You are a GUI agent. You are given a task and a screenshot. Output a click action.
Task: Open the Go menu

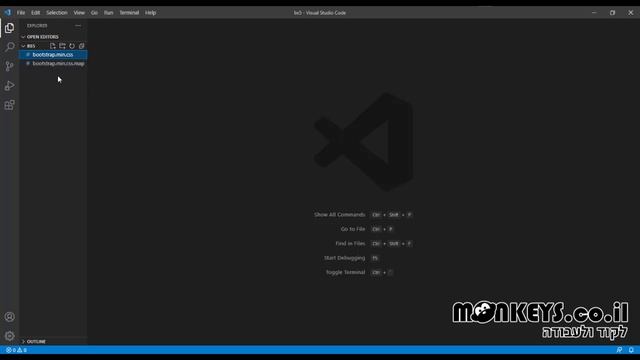click(94, 13)
